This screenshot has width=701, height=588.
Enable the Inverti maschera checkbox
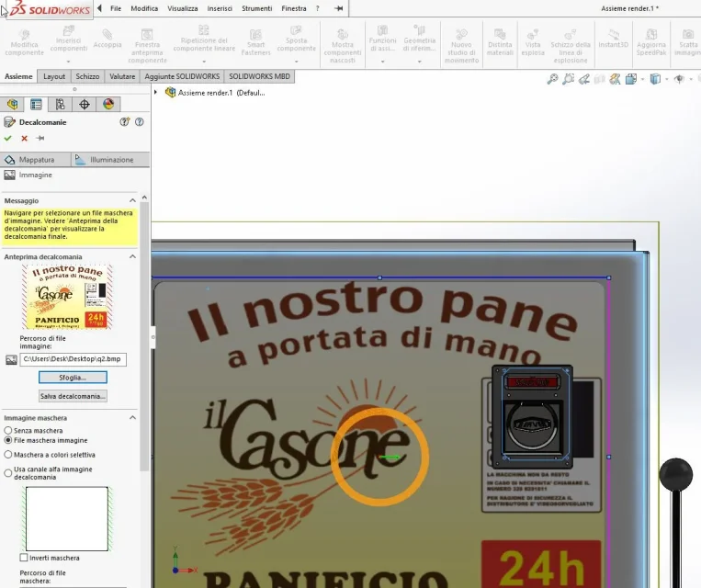click(x=24, y=558)
